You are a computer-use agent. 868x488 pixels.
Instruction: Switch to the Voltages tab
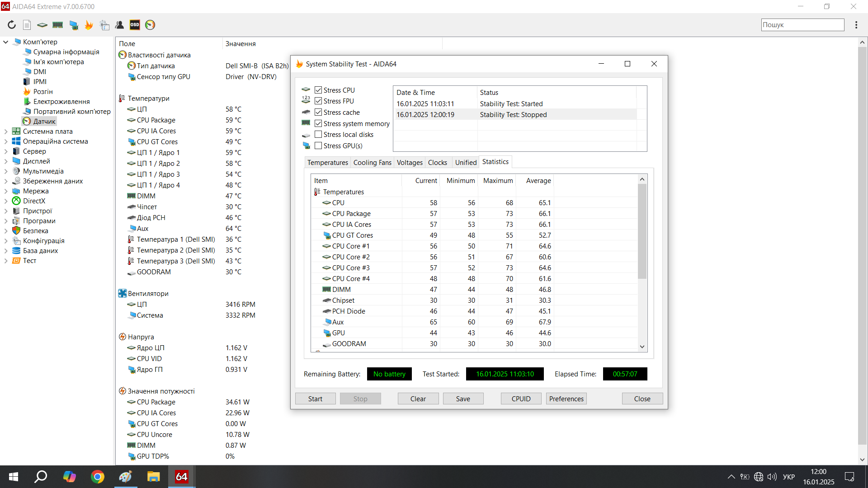(x=410, y=163)
